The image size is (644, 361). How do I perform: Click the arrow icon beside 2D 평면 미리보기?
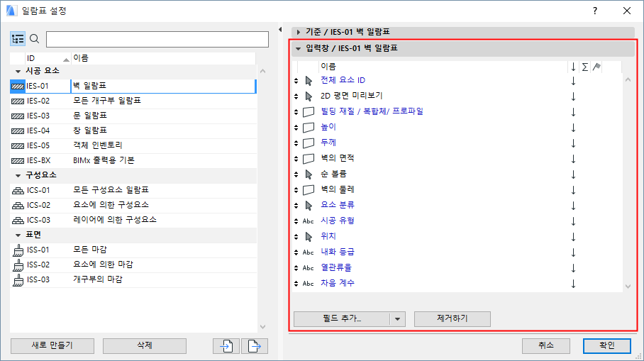pos(309,96)
